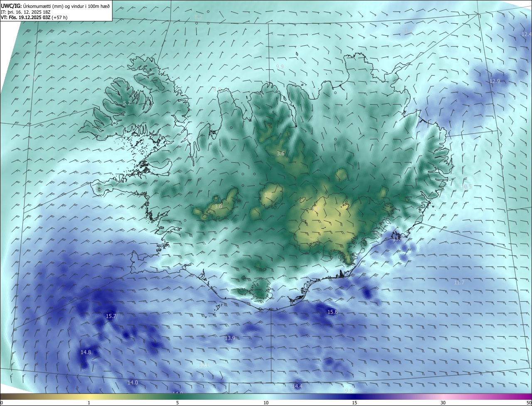Click the 15.7 value label southwest of Iceland
532x406 pixels.
click(x=111, y=316)
